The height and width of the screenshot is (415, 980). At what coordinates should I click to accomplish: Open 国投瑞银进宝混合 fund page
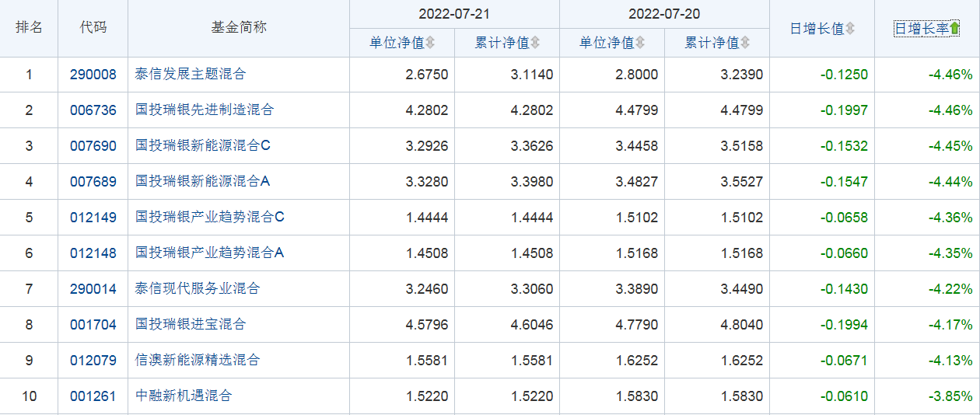[x=191, y=325]
